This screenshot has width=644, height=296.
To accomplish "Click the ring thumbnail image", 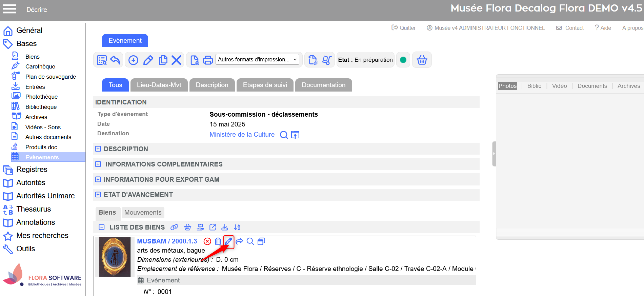I will [x=115, y=257].
